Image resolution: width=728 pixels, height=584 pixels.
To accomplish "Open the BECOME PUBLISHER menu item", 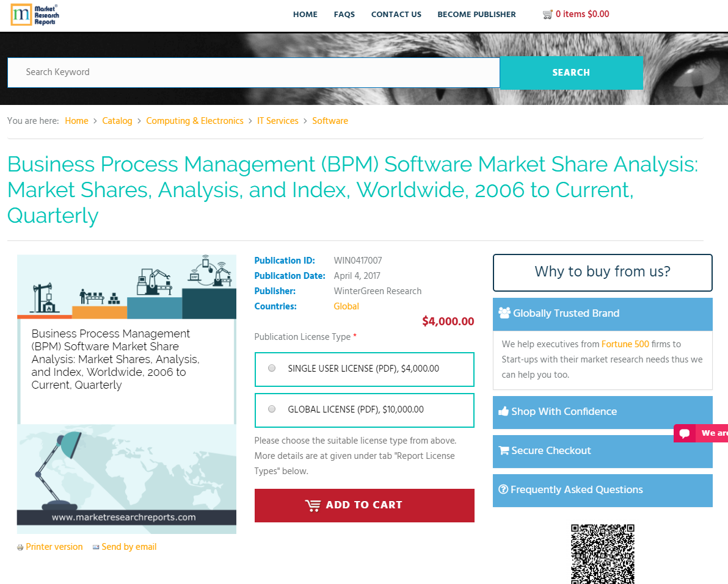I will click(476, 15).
